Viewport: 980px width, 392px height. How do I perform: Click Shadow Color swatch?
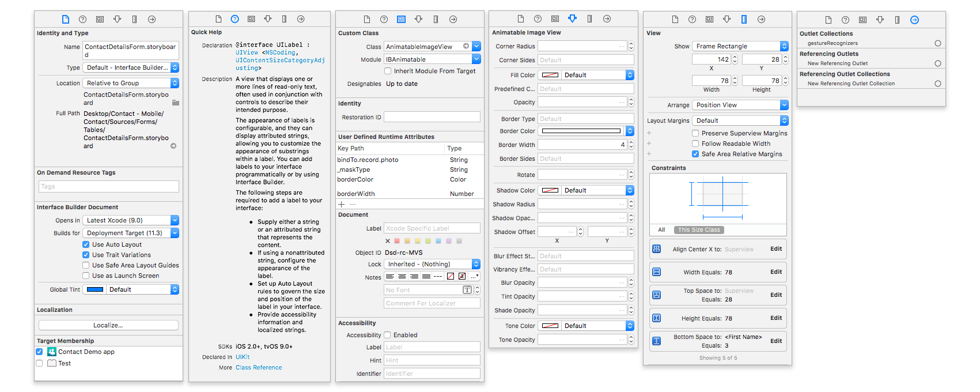click(550, 190)
